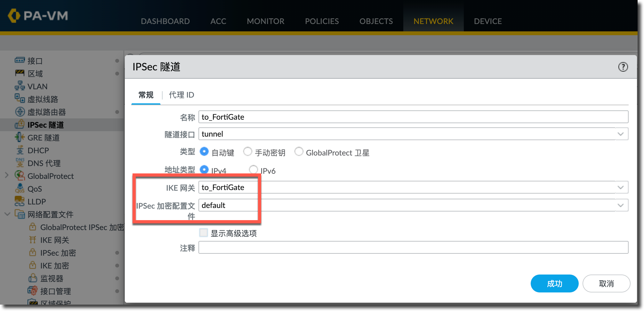Screen dimensions: 644x311
Task: Switch to the 代理 ID tab
Action: pos(181,95)
